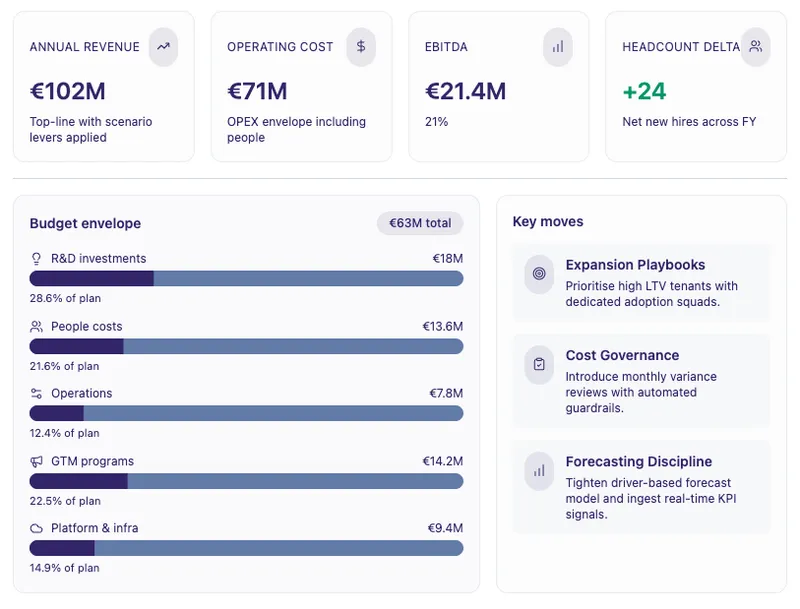
Task: Click the lightbulb icon next to R&D investments
Action: [x=37, y=259]
